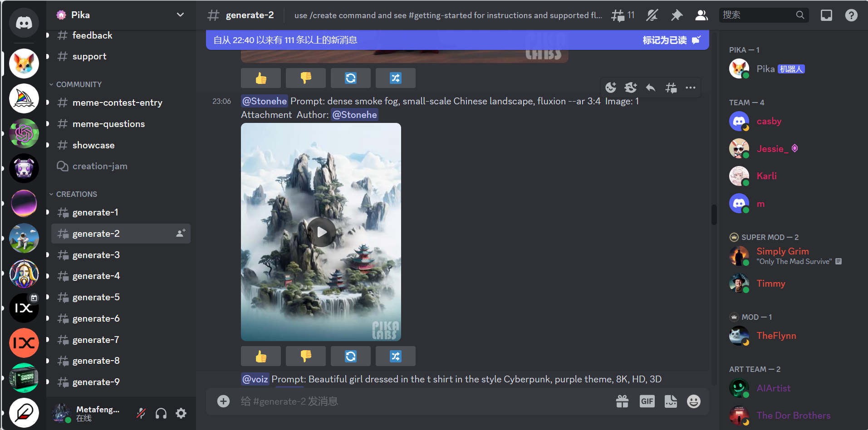This screenshot has height=430, width=868.
Task: Regenerate the Chinese landscape video
Action: coord(351,356)
